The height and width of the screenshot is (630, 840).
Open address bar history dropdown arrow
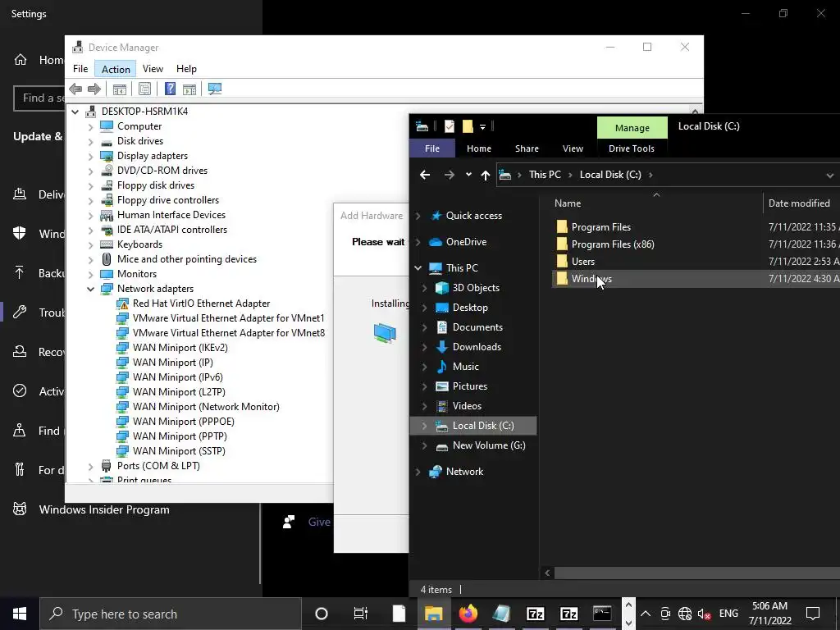(830, 176)
